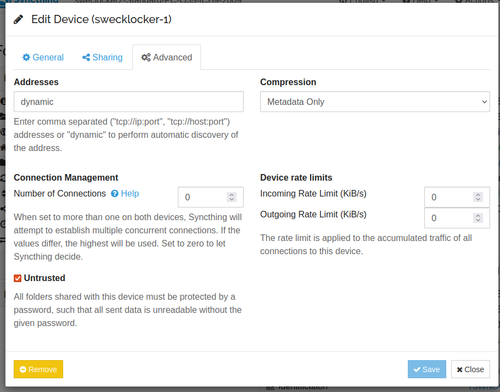This screenshot has height=392, width=500.
Task: Adjust Outgoing Rate Limit spinner arrows
Action: tap(478, 218)
